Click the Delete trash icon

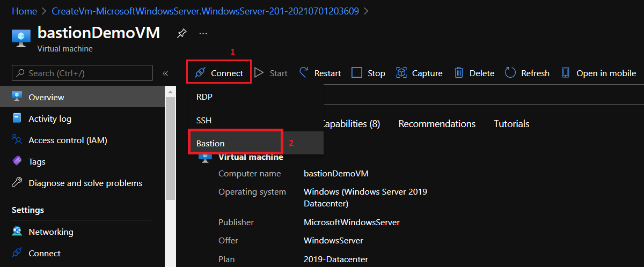[459, 73]
